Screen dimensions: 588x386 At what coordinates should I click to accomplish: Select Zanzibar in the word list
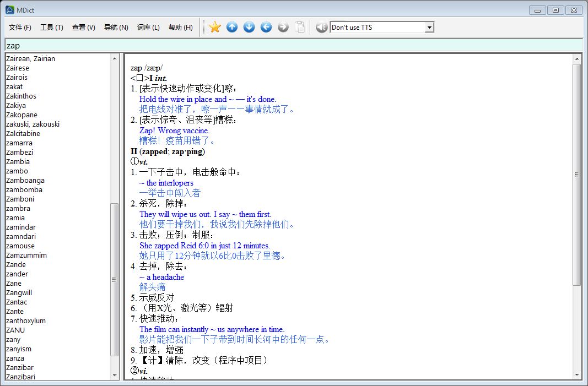[19, 367]
